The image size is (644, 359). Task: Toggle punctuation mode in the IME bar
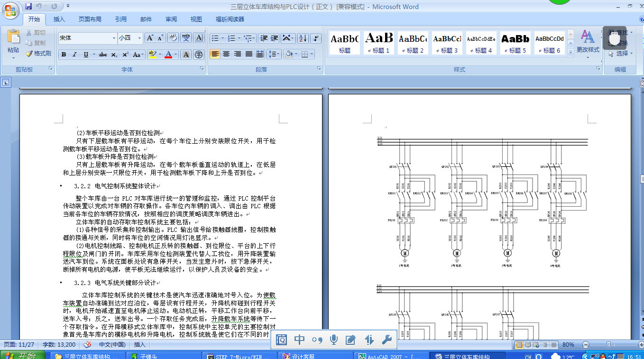[317, 340]
